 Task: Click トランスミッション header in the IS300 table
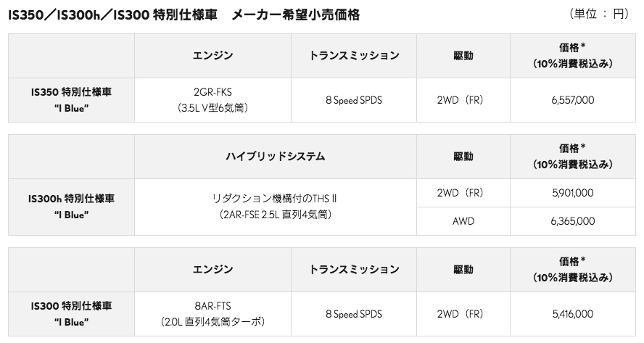click(x=353, y=270)
